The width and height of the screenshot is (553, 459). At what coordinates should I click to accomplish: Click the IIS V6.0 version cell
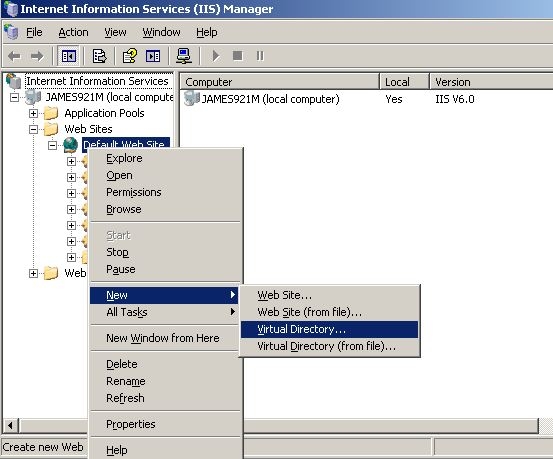pos(455,99)
